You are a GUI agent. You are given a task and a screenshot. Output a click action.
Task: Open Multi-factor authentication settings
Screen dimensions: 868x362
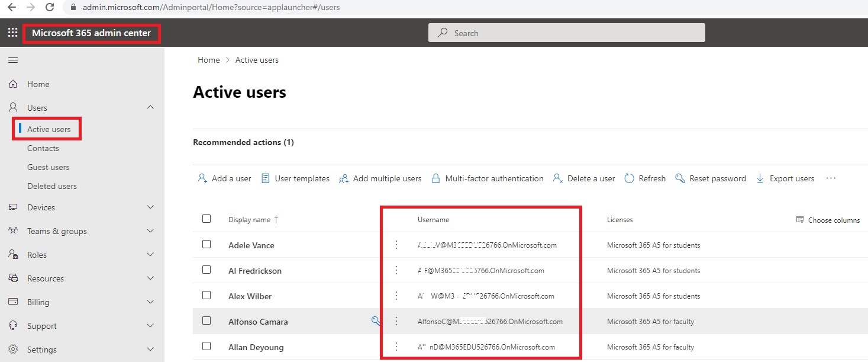point(488,178)
